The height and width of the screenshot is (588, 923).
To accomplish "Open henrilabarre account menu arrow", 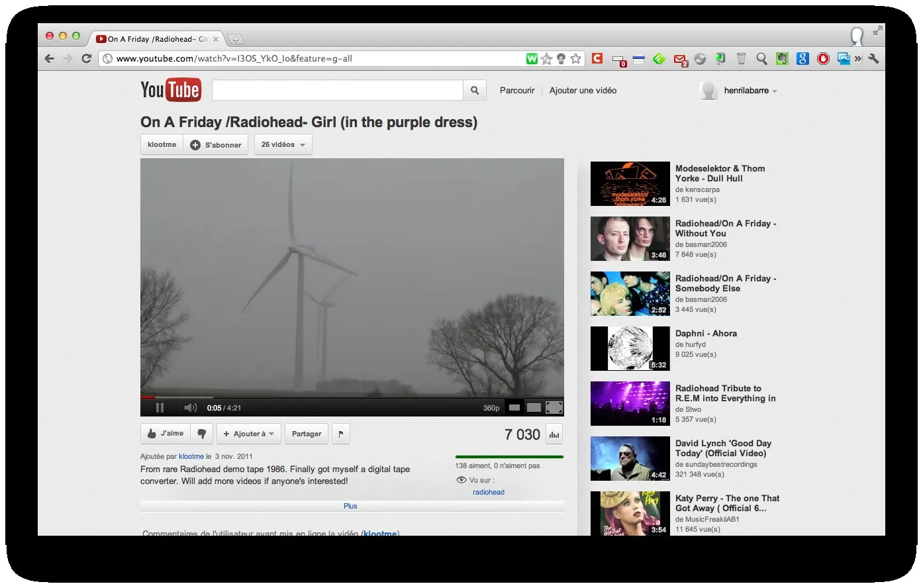I will pyautogui.click(x=775, y=91).
